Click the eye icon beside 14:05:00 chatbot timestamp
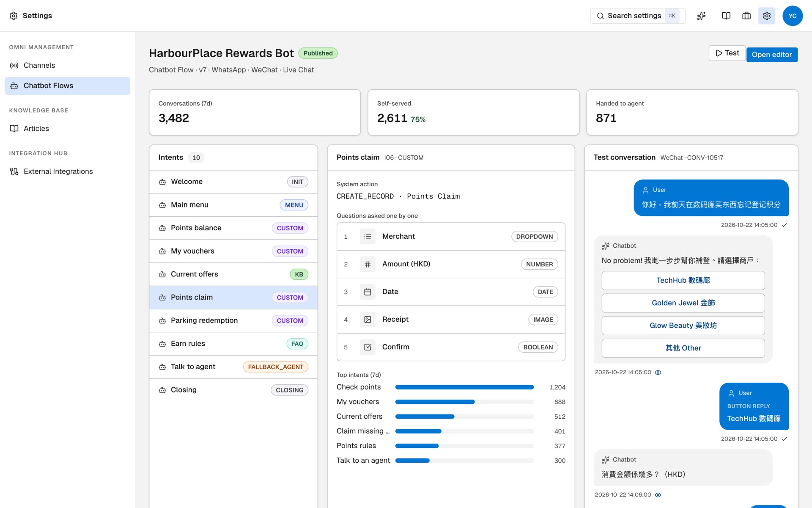The height and width of the screenshot is (508, 812). pos(658,373)
